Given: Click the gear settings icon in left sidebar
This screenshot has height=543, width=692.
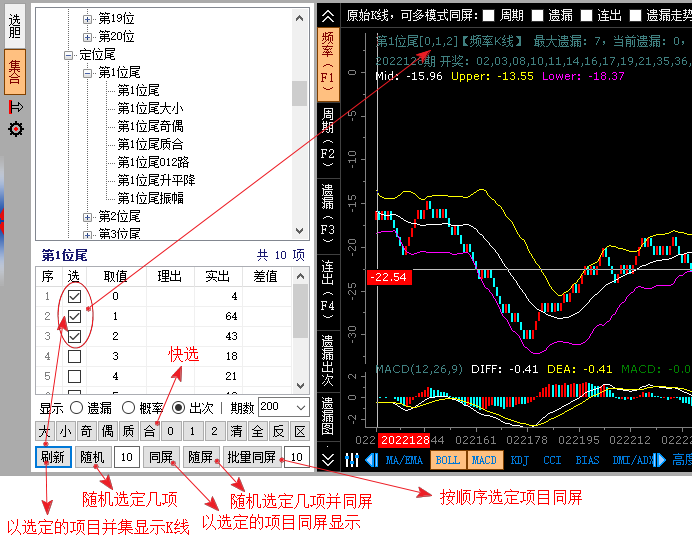Looking at the screenshot, I should click(x=15, y=129).
